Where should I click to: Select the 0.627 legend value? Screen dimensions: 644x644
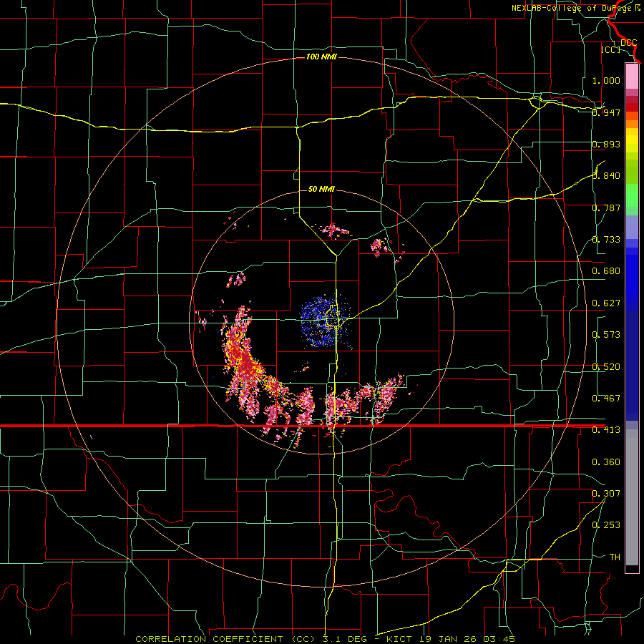606,303
